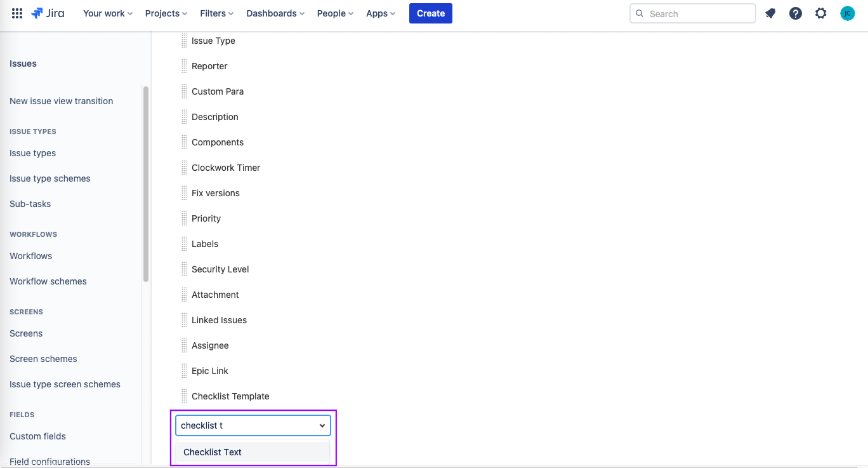
Task: Open the notifications flag icon
Action: tap(770, 13)
